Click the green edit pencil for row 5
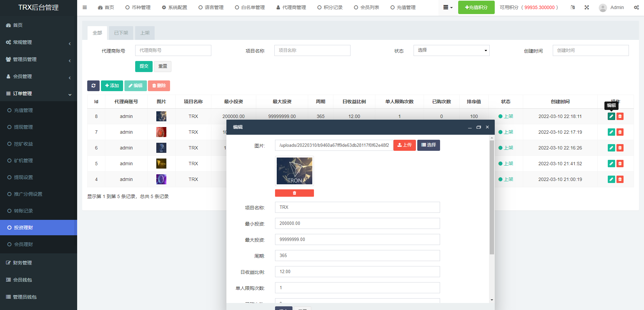 coord(611,164)
